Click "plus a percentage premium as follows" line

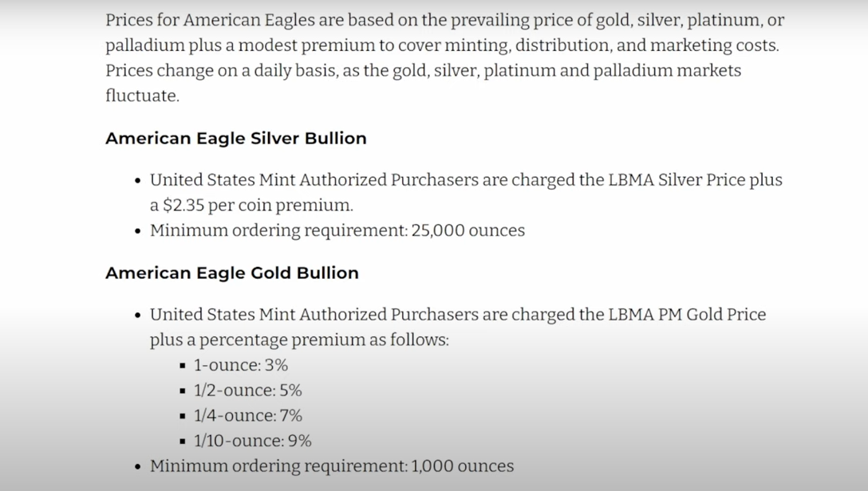(x=299, y=340)
